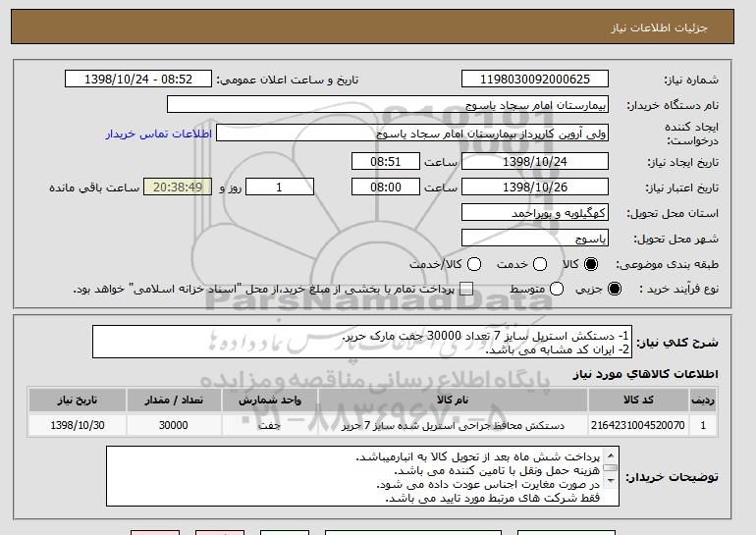Click the down arrow of buyer notes scrollbar
The image size is (756, 535).
point(611,481)
